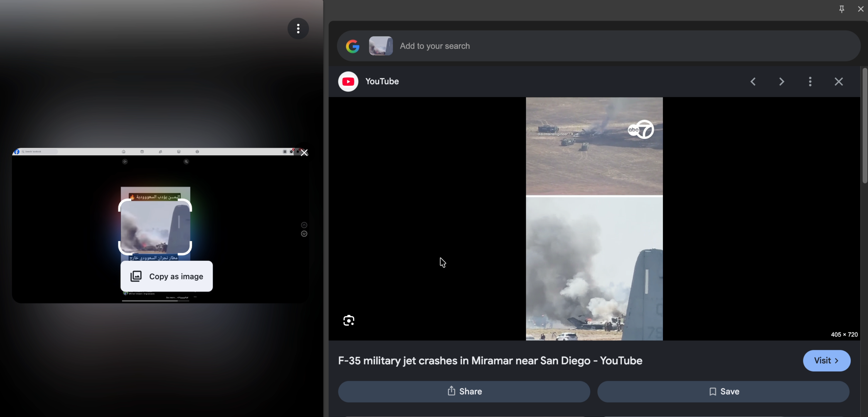Click the Facebook logo in the screenshot
The image size is (868, 417).
[x=17, y=152]
